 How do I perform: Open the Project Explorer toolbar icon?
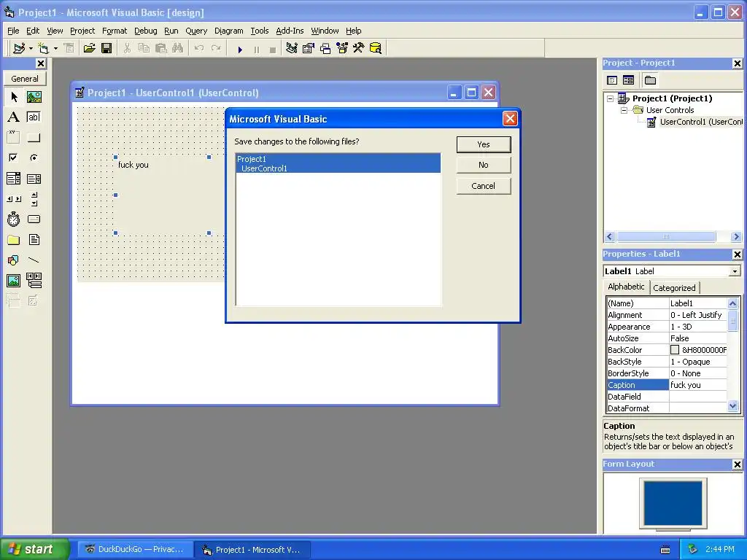pyautogui.click(x=292, y=48)
